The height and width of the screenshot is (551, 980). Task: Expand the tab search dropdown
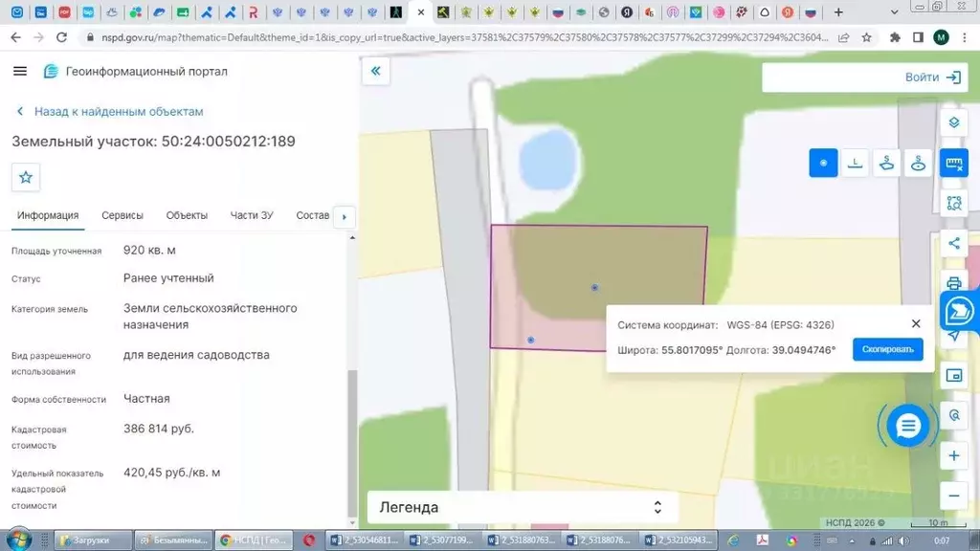coord(895,12)
